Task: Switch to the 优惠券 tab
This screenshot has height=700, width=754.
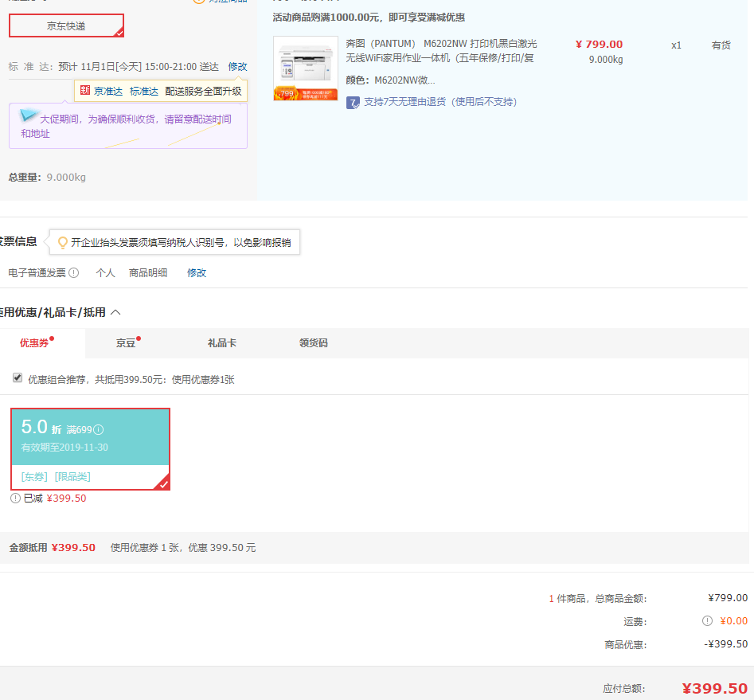Action: (x=34, y=343)
